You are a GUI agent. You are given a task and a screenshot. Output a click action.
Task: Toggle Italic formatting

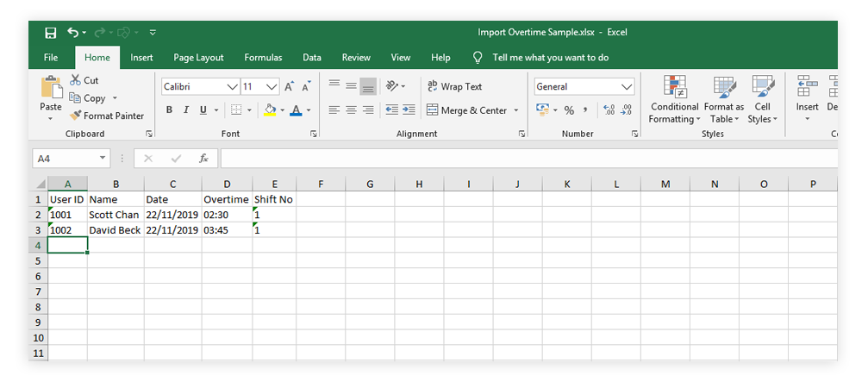click(x=186, y=110)
